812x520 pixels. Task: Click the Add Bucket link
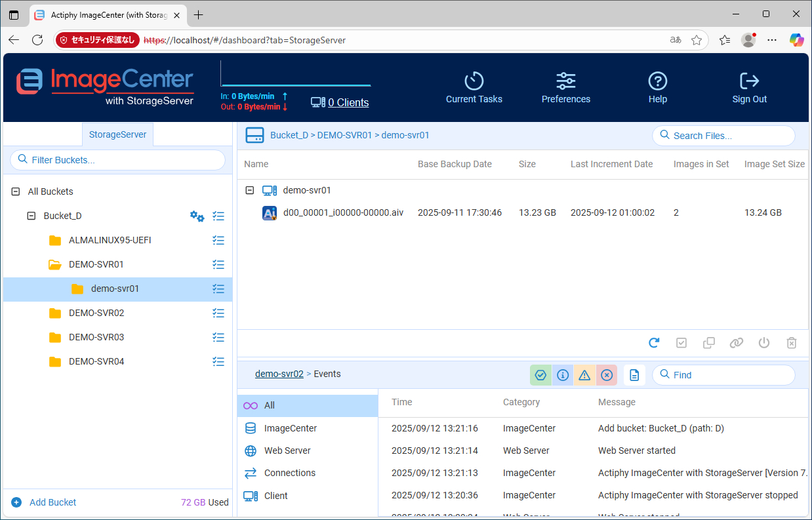pos(52,502)
